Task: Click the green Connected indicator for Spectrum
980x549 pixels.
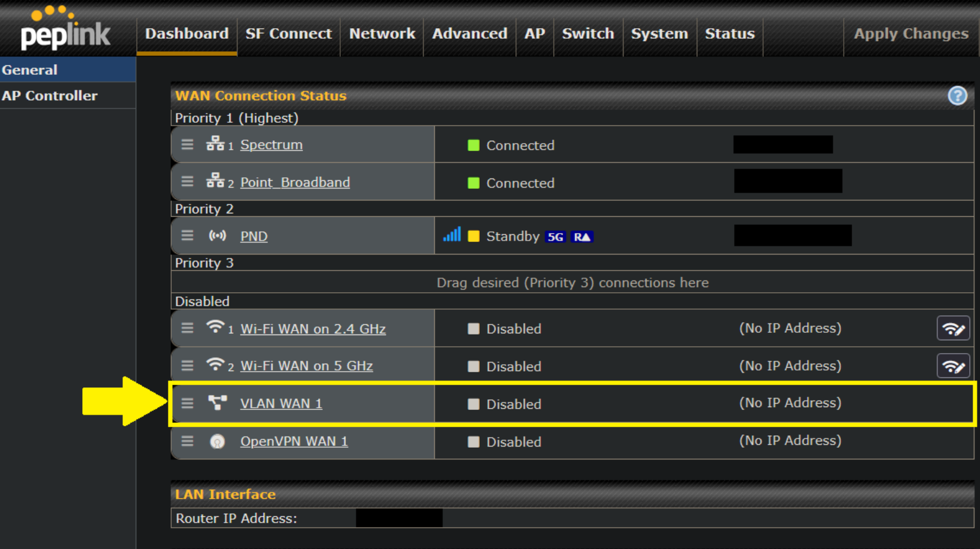Action: pos(474,145)
